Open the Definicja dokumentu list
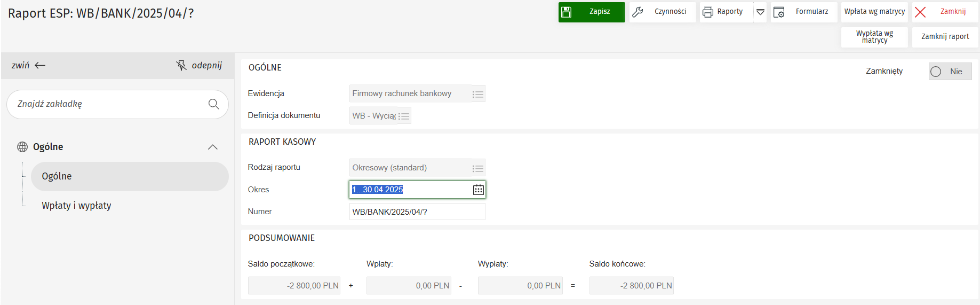 coord(404,116)
